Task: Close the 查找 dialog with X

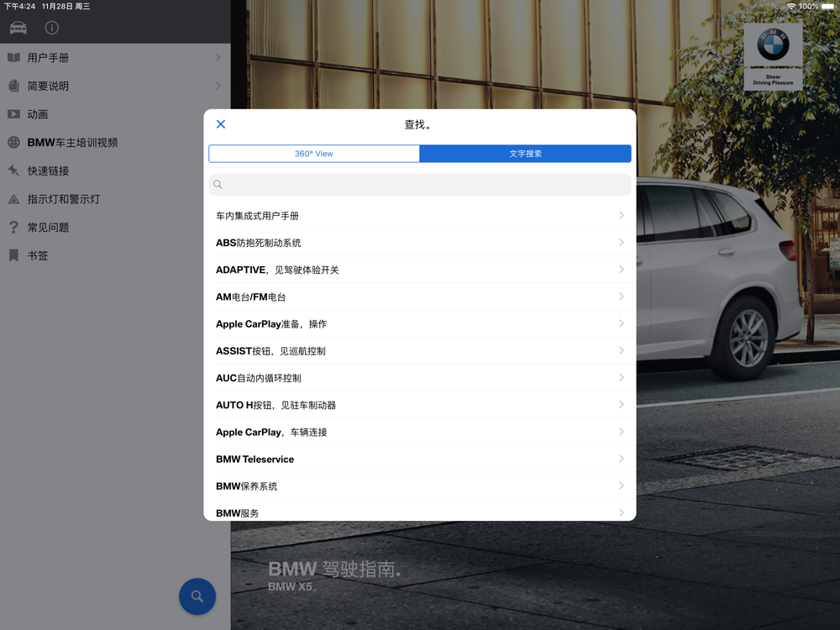Action: point(221,124)
